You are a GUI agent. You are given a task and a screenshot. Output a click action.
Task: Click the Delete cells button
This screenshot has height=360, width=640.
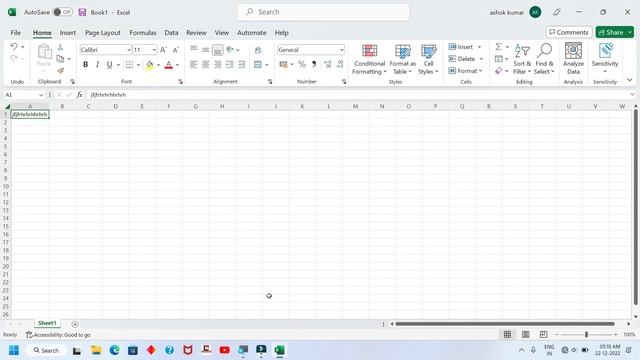pyautogui.click(x=462, y=59)
